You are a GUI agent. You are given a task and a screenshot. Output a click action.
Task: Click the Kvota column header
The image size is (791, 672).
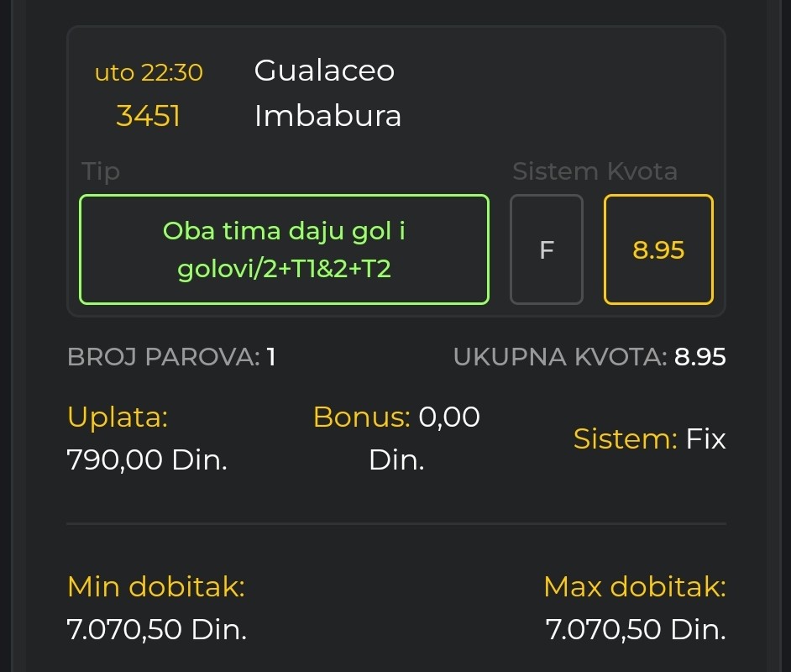[642, 171]
